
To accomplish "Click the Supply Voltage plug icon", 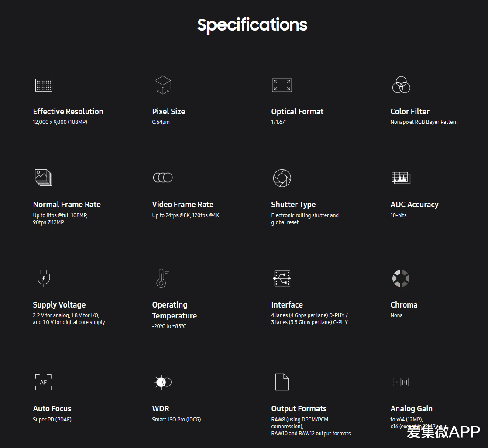I will coord(43,278).
